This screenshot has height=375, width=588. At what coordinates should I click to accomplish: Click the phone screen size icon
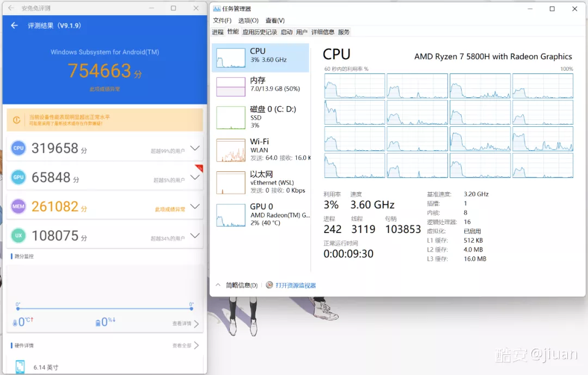click(20, 367)
